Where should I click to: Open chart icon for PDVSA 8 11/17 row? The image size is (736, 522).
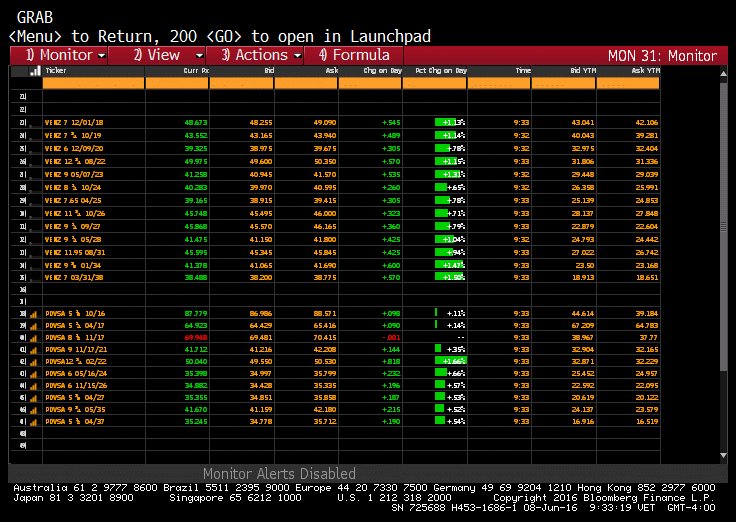(33, 338)
